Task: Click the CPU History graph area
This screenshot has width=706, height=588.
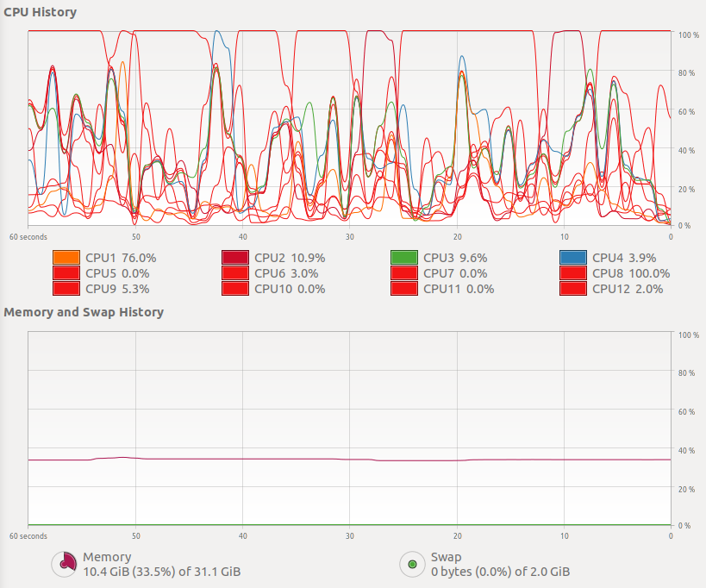Action: (349, 128)
